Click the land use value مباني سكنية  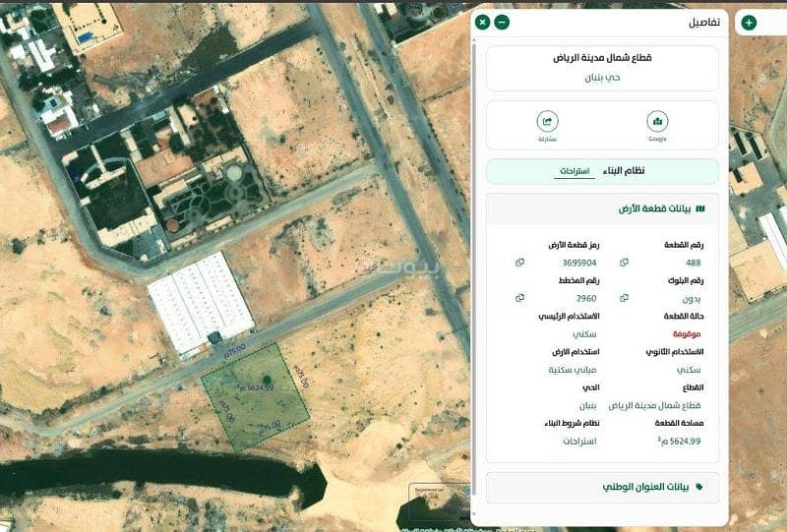(x=573, y=370)
